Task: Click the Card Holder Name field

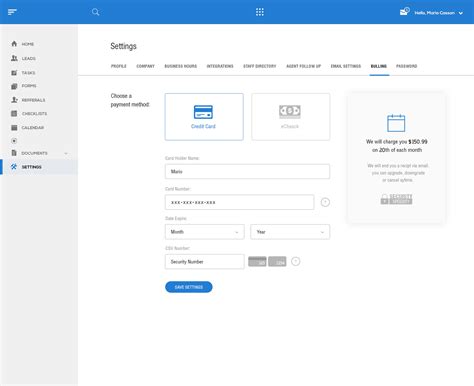Action: (x=247, y=172)
